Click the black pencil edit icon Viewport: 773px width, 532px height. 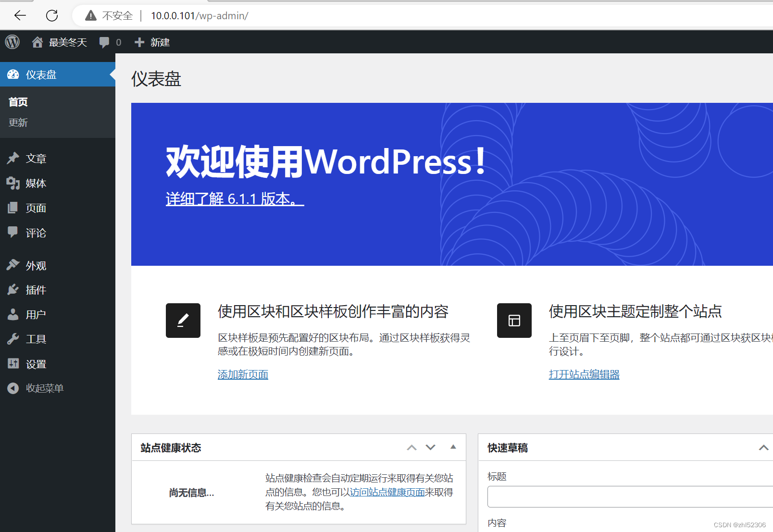(183, 321)
